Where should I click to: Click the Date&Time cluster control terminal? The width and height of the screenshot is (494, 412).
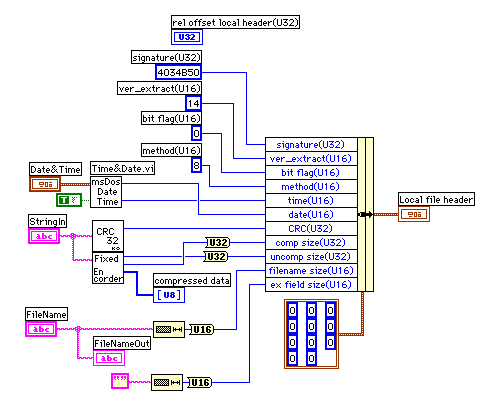[45, 184]
